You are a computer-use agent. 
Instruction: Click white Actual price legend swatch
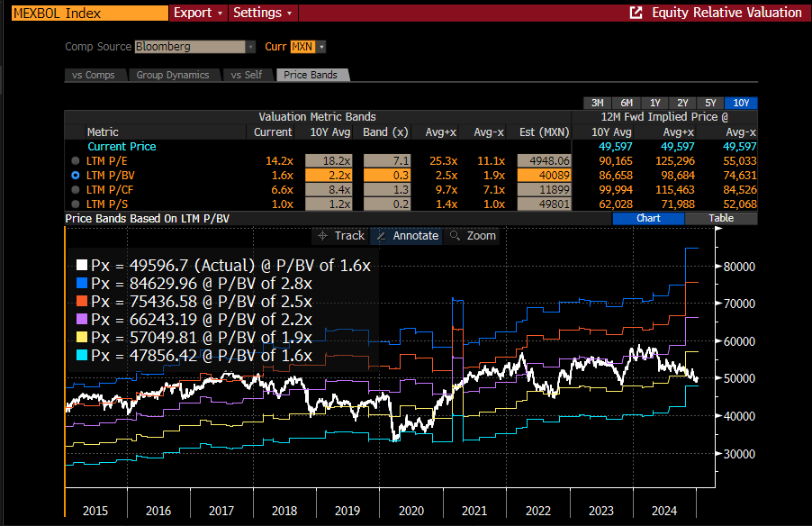click(82, 266)
